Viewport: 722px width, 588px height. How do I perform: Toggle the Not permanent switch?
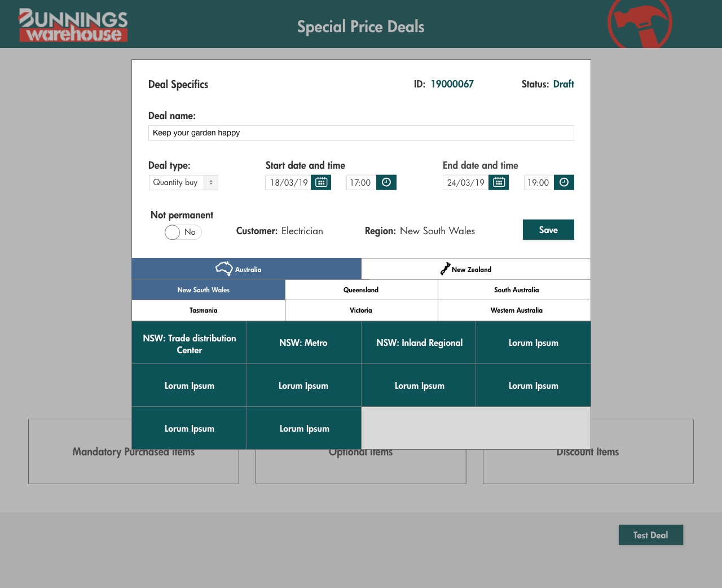(x=183, y=232)
